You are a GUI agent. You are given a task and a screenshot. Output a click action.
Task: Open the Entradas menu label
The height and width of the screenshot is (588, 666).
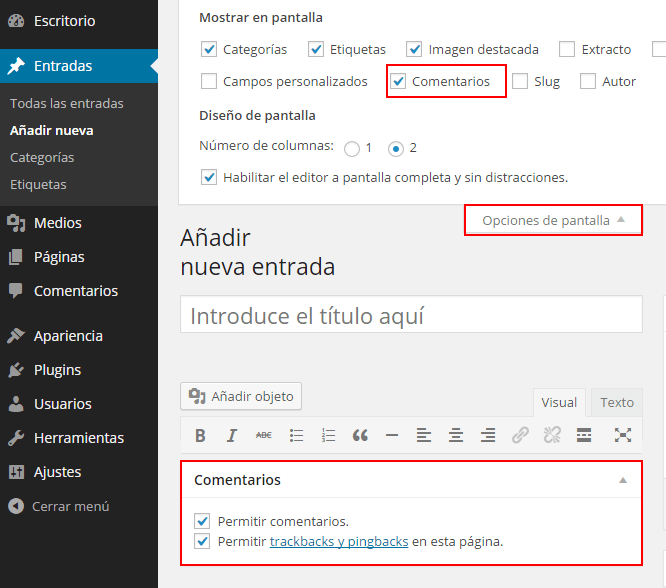pyautogui.click(x=63, y=66)
